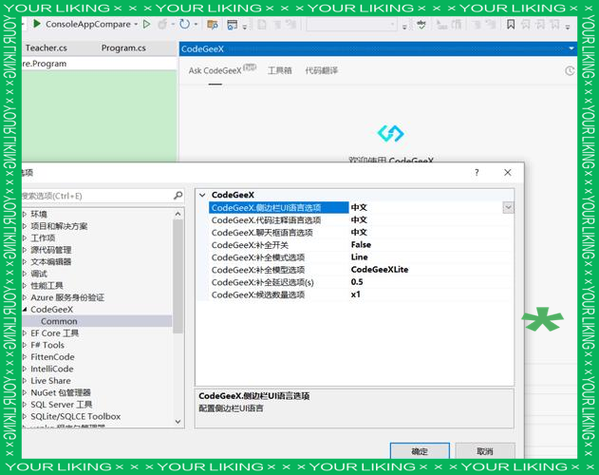Select the 代码翻译 tab in CodeGeeX
Screen dimensions: 599x475
pos(321,70)
